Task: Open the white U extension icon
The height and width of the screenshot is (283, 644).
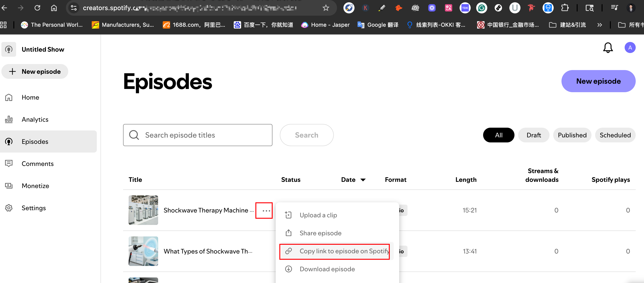Action: tap(515, 8)
